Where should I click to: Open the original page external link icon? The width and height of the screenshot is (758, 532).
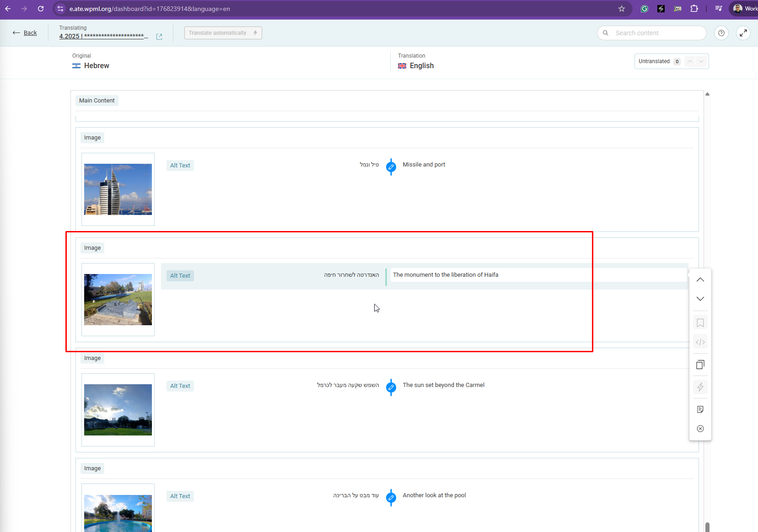(159, 37)
